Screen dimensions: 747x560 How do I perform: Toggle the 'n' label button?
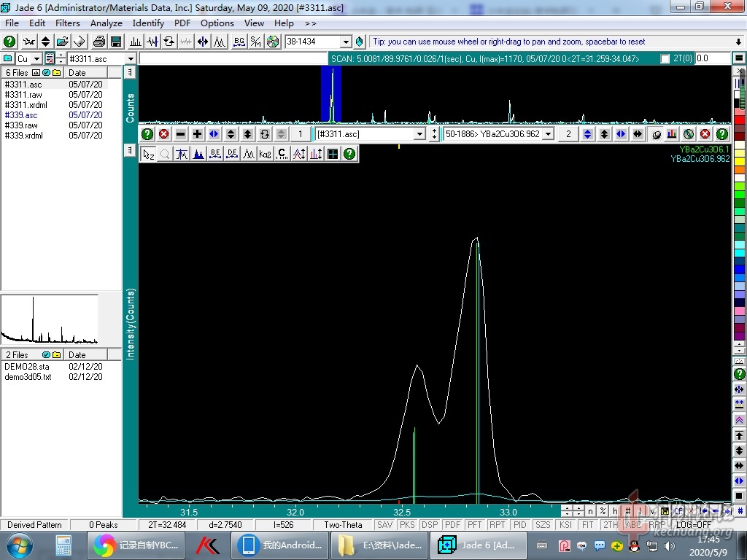[x=590, y=511]
